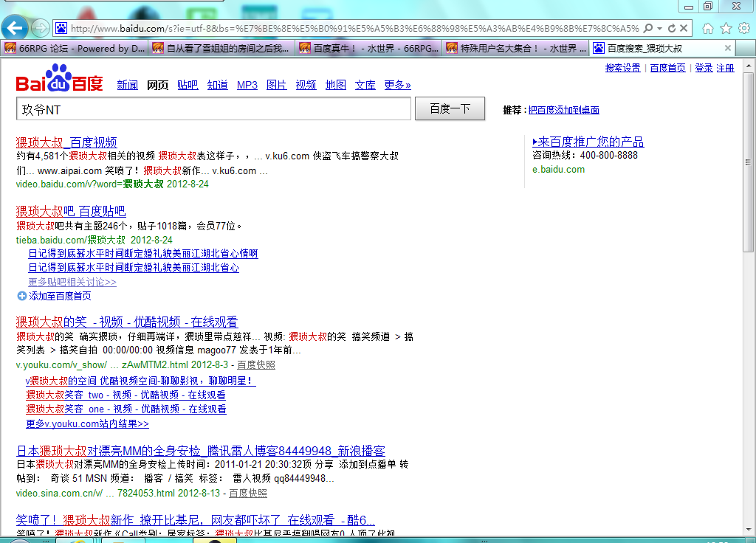Open Favorites with the star icon

coord(726,29)
